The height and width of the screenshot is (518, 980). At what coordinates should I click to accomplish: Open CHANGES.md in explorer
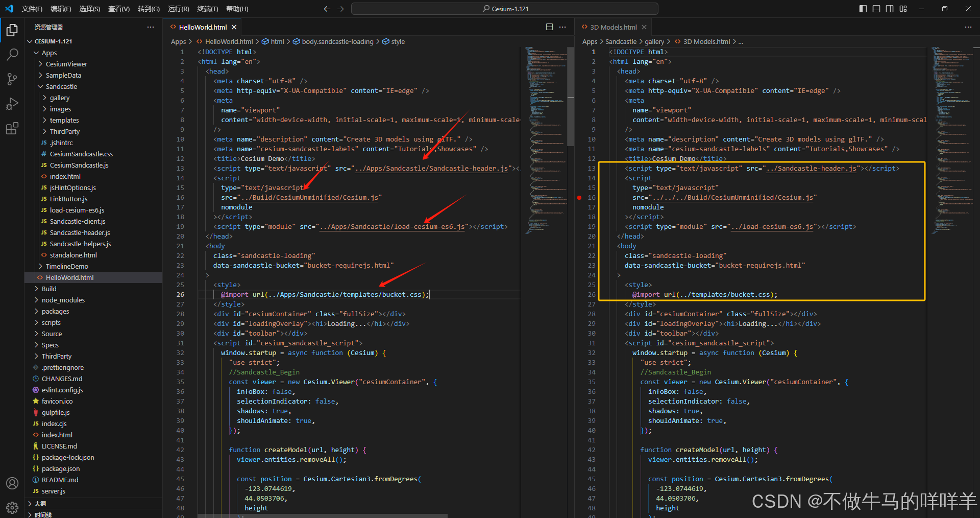[94, 379]
